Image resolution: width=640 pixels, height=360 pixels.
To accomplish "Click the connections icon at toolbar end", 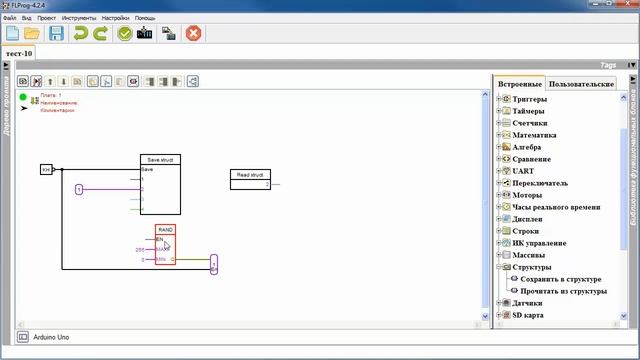I will (193, 81).
